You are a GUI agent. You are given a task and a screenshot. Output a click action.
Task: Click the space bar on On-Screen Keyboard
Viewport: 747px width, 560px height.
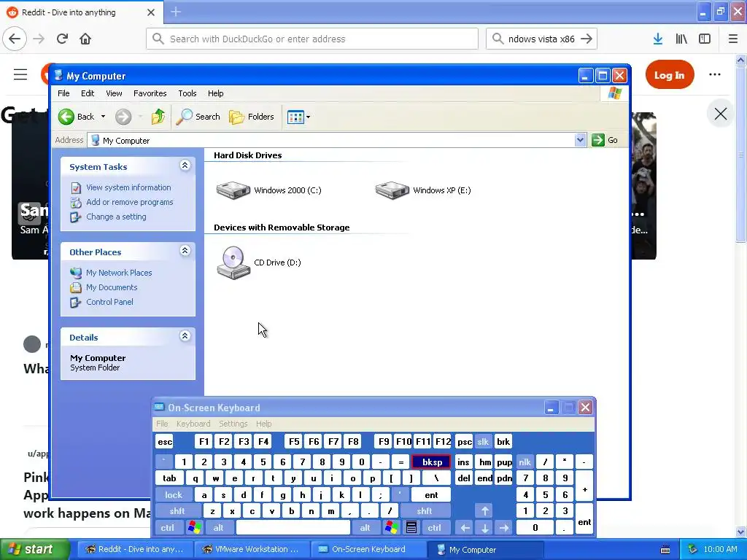(293, 528)
